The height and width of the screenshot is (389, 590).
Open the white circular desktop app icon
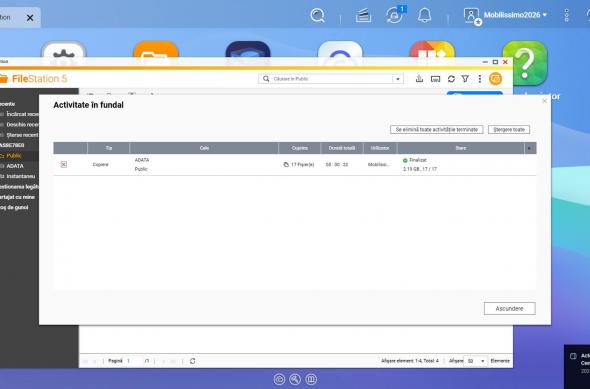coord(340,50)
